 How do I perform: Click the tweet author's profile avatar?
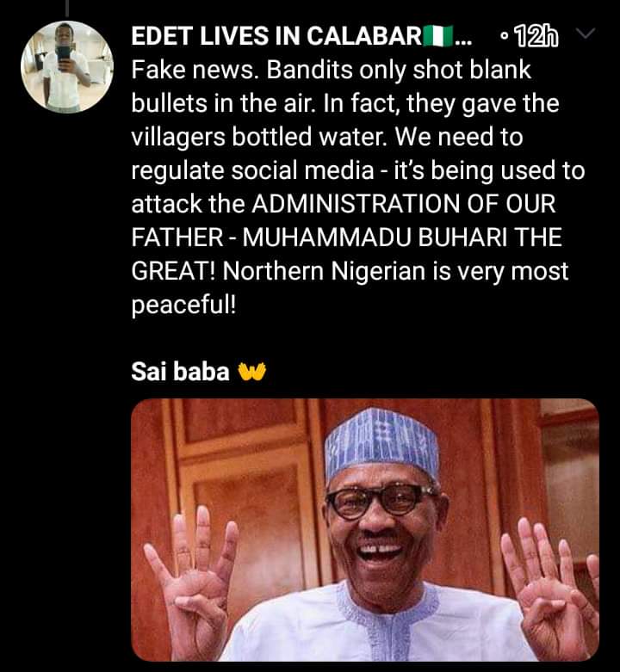67,65
